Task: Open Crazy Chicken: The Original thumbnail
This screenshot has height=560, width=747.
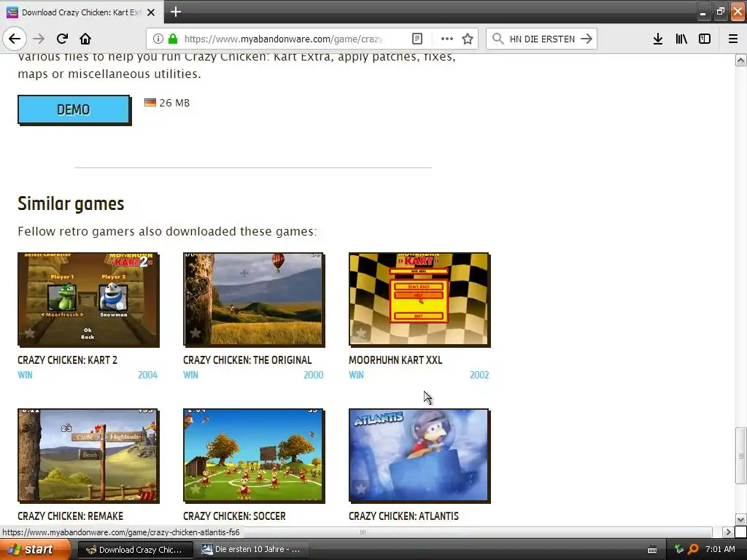Action: pyautogui.click(x=254, y=299)
